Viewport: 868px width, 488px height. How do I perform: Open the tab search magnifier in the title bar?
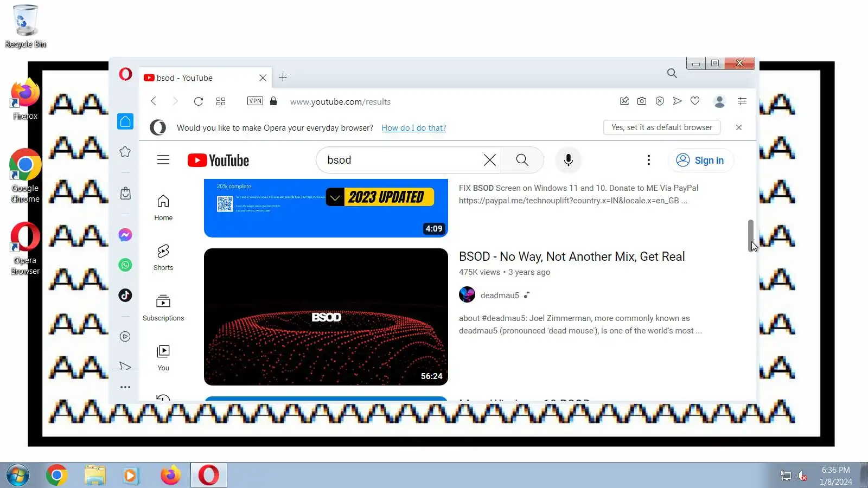[672, 73]
